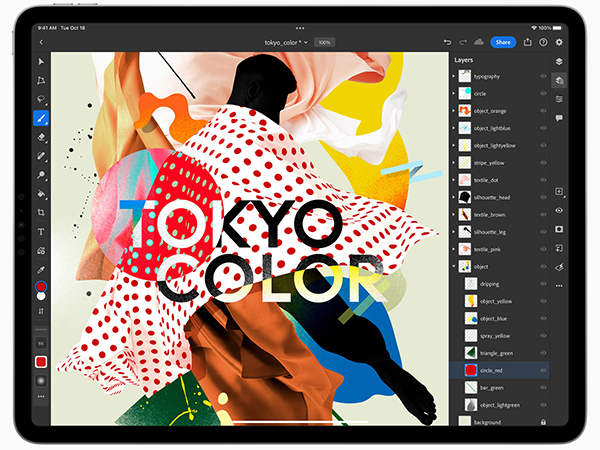The width and height of the screenshot is (600, 450).
Task: Click the Share button
Action: coord(503,42)
